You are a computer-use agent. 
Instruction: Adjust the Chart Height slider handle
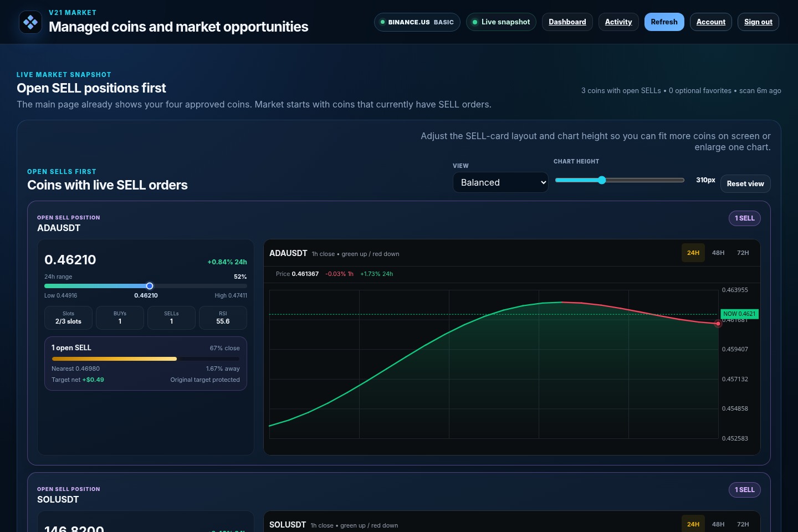coord(602,180)
